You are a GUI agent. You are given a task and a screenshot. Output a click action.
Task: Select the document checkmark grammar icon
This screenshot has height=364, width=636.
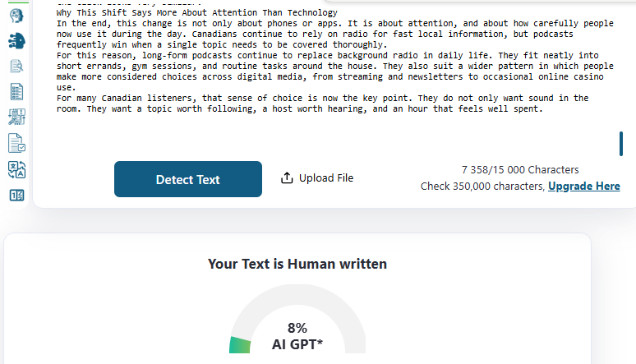coord(16,143)
